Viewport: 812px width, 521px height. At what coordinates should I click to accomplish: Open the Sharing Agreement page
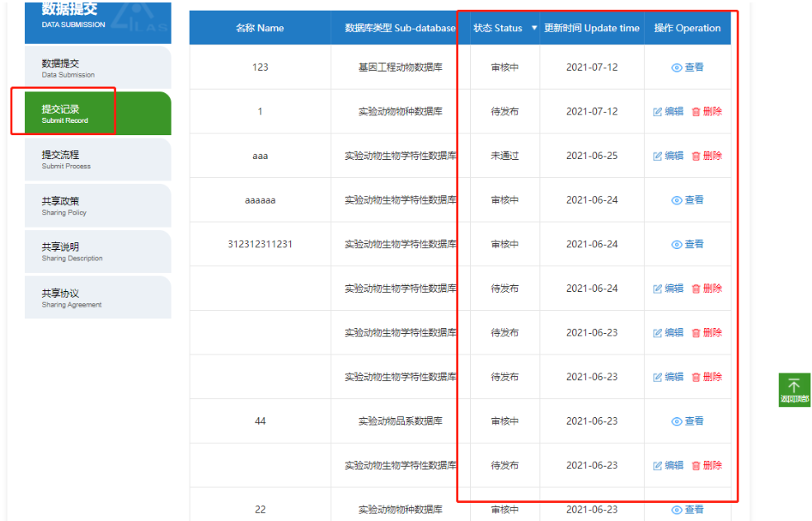(97, 298)
